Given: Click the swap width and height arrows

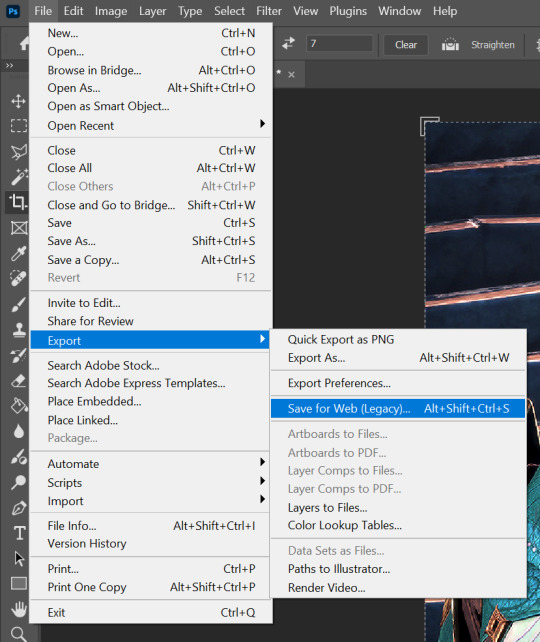Looking at the screenshot, I should (288, 44).
